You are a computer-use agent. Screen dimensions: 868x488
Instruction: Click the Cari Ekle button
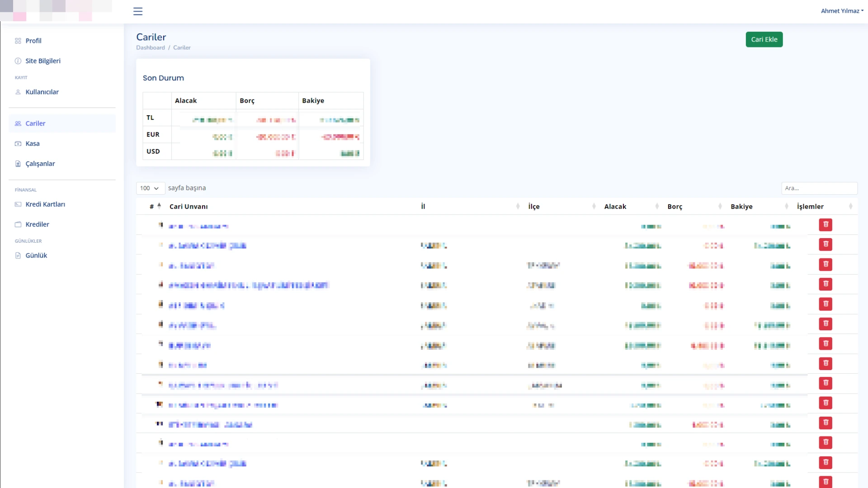(764, 39)
